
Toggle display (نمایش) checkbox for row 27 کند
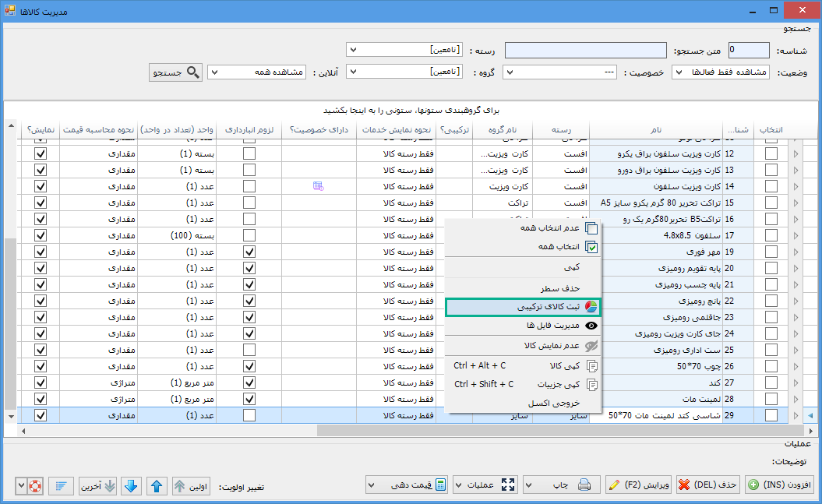[x=41, y=383]
